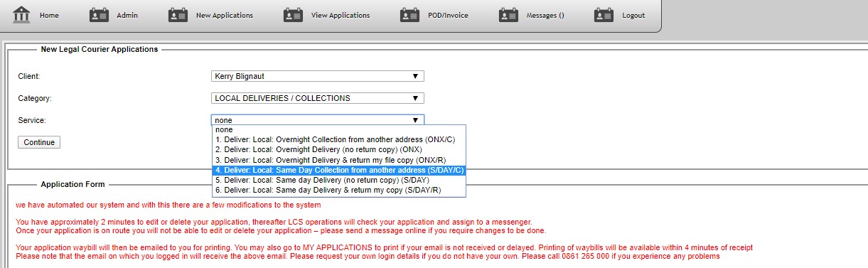Go to New Applications
868x268 pixels.
pos(224,15)
